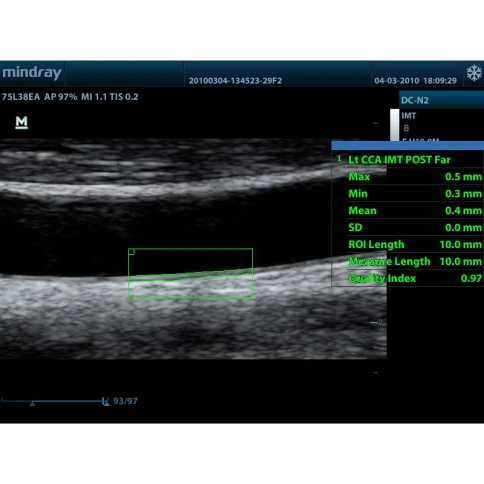Click the 93/97 frame counter

[125, 401]
